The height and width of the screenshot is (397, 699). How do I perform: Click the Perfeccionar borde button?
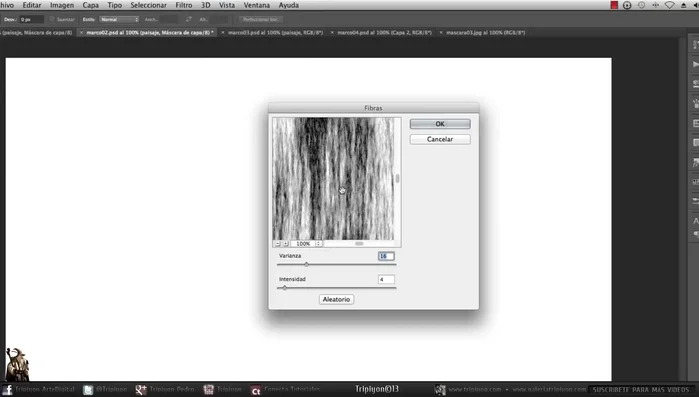[x=261, y=20]
